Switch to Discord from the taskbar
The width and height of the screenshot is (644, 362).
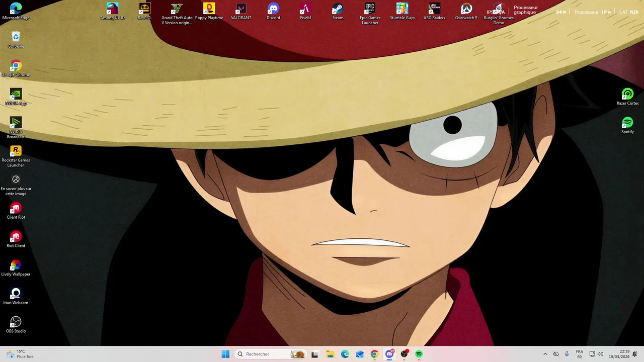click(389, 354)
